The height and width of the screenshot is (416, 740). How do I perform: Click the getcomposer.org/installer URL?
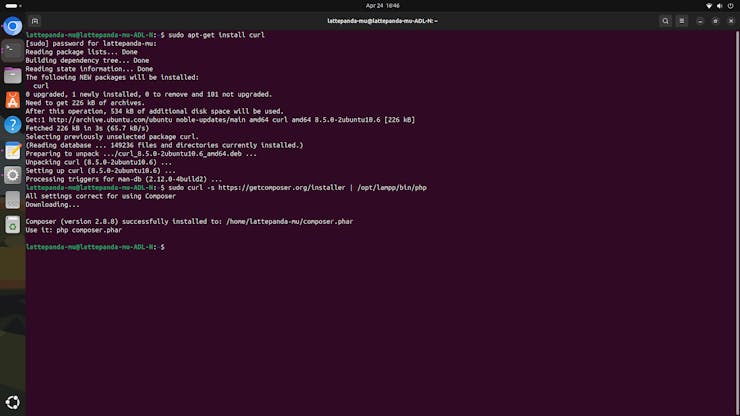point(282,188)
